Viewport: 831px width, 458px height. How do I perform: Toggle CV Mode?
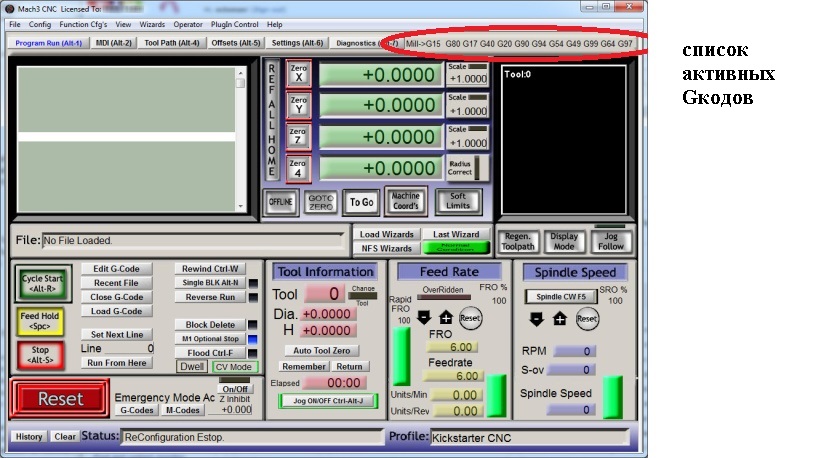(235, 367)
